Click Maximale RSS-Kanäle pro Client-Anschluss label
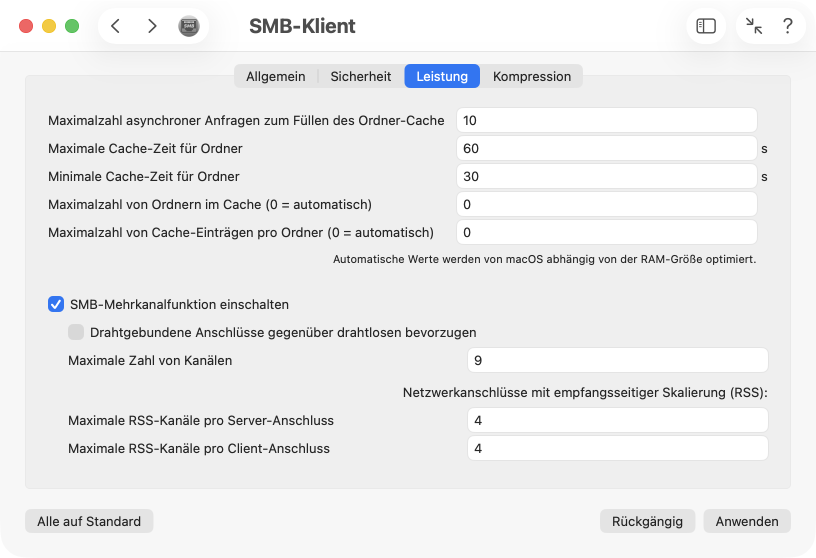The height and width of the screenshot is (558, 816). point(199,448)
